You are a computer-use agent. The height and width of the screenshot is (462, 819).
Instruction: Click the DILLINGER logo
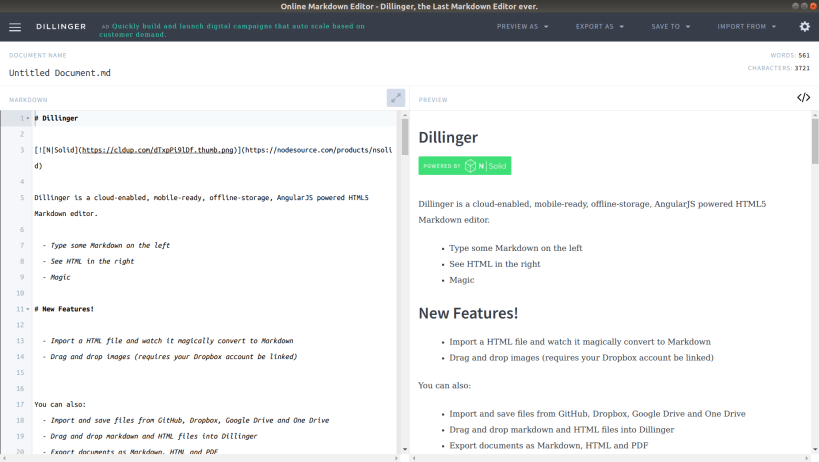tap(61, 27)
